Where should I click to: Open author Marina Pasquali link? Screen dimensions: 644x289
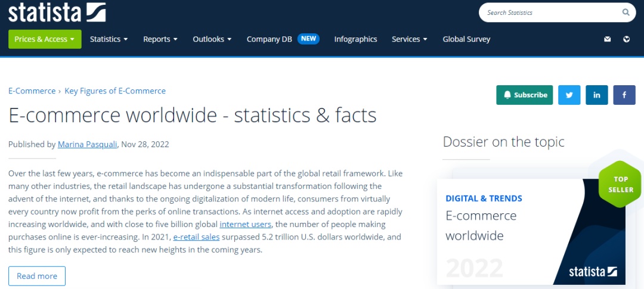point(87,144)
